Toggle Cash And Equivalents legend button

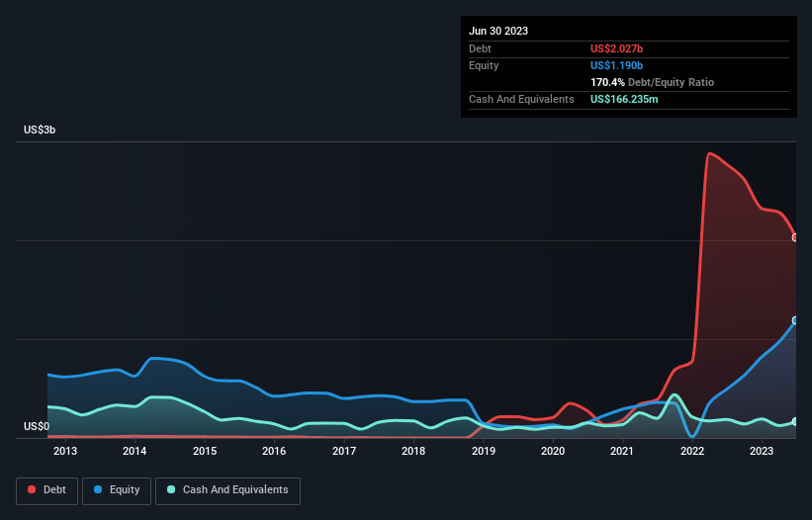227,490
